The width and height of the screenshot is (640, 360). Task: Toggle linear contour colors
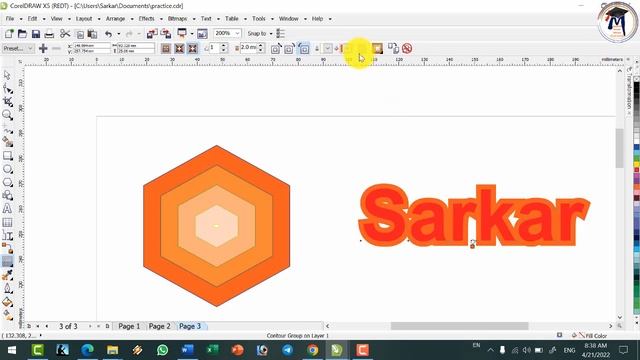pos(276,49)
